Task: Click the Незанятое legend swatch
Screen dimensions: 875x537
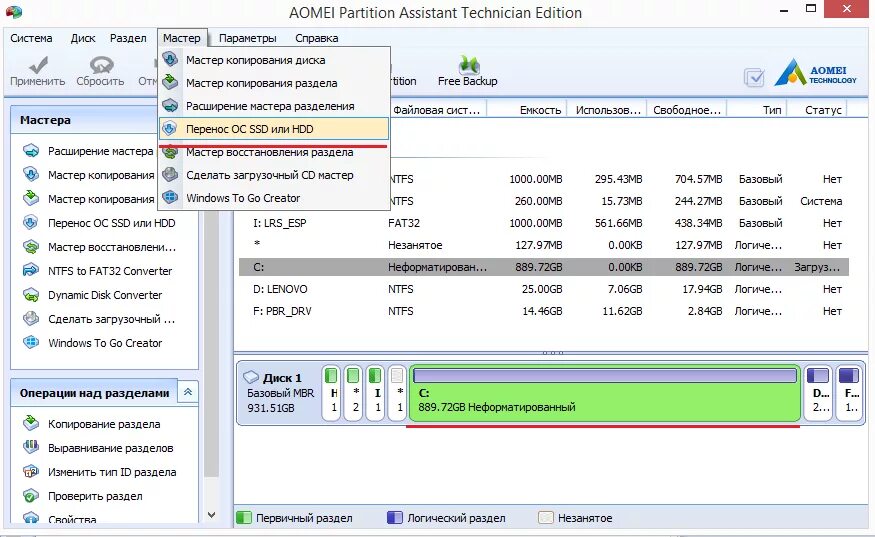Action: tap(546, 517)
